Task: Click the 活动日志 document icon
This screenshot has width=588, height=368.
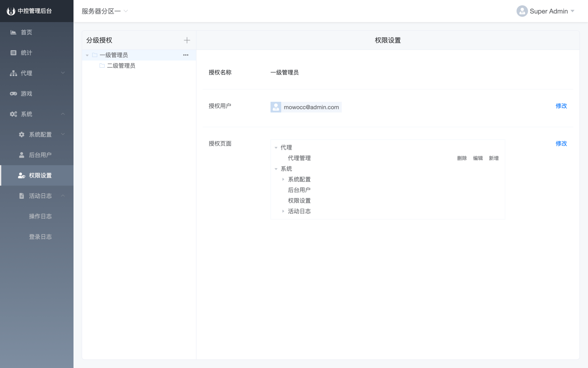Action: point(22,196)
